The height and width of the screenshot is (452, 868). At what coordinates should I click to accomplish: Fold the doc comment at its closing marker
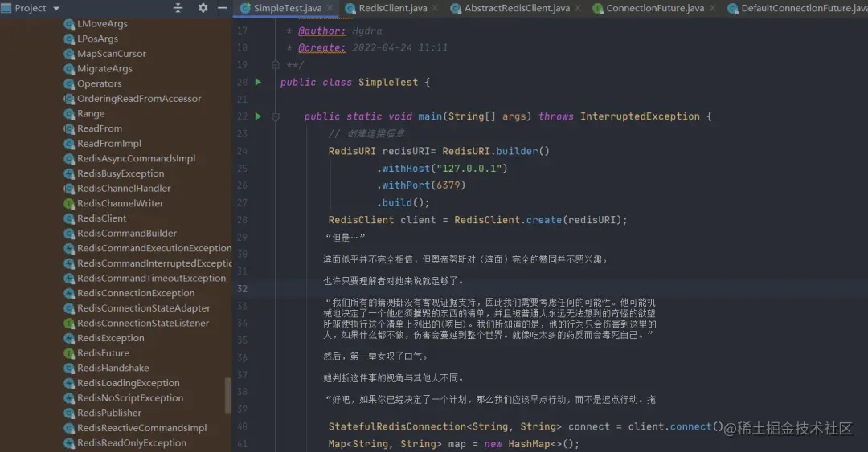(x=276, y=65)
